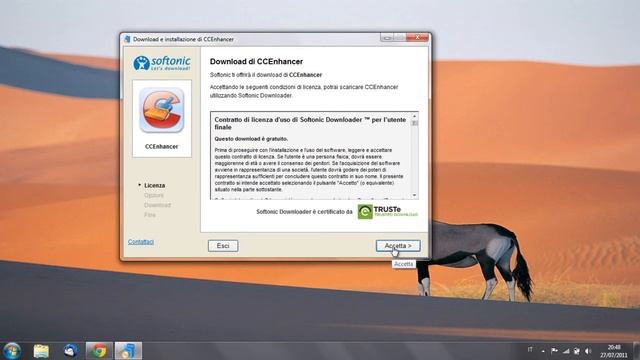Click the Softonic Downloader taskbar icon

coord(128,351)
